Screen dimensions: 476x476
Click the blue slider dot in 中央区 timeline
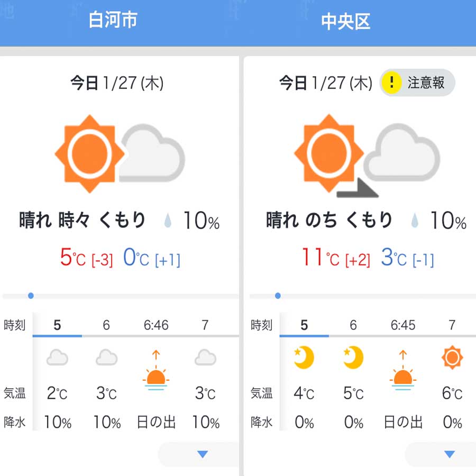[278, 296]
